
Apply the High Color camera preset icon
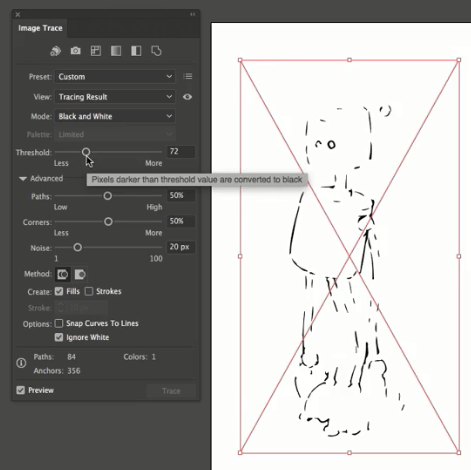point(76,51)
